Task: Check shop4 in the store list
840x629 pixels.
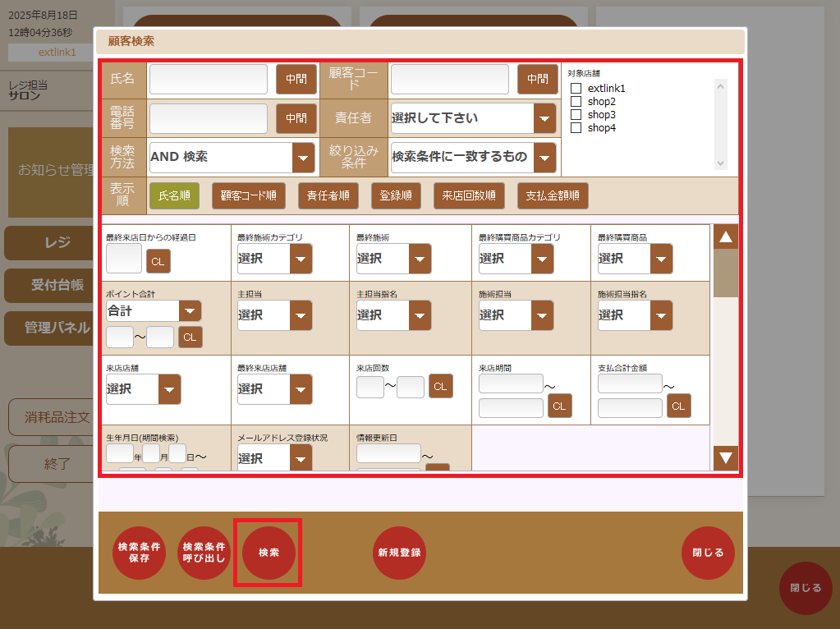Action: click(x=576, y=127)
